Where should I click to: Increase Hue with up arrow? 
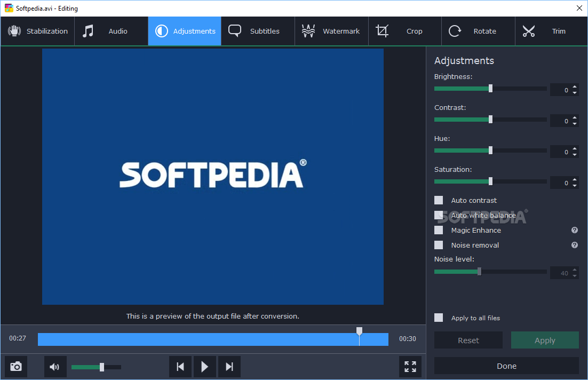[x=575, y=149]
